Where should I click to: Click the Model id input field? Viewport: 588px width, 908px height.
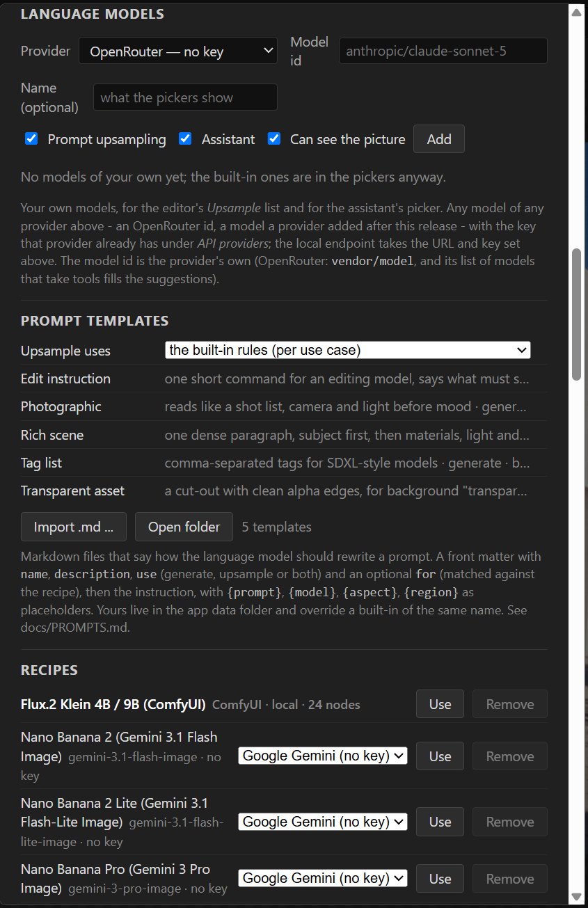[443, 51]
